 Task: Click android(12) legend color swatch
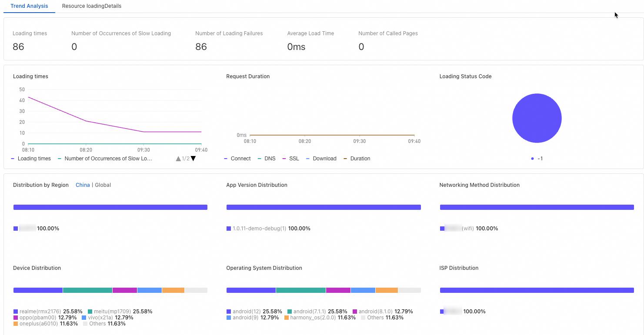[229, 312]
